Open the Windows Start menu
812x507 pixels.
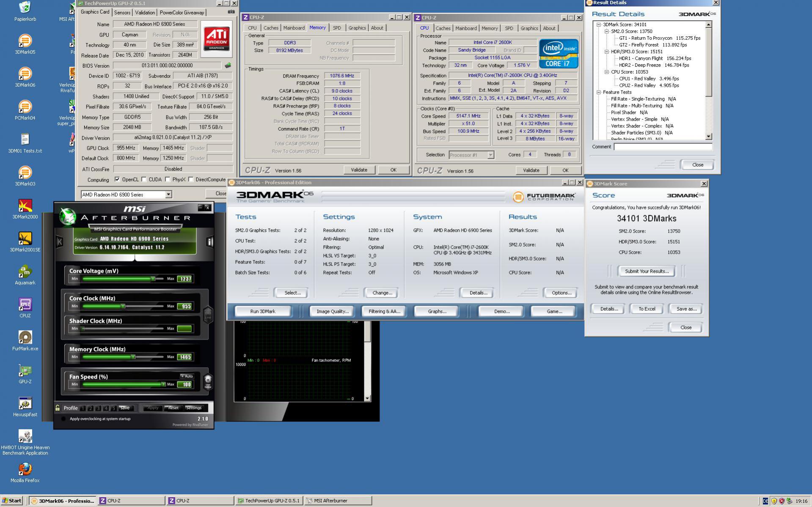coord(12,501)
